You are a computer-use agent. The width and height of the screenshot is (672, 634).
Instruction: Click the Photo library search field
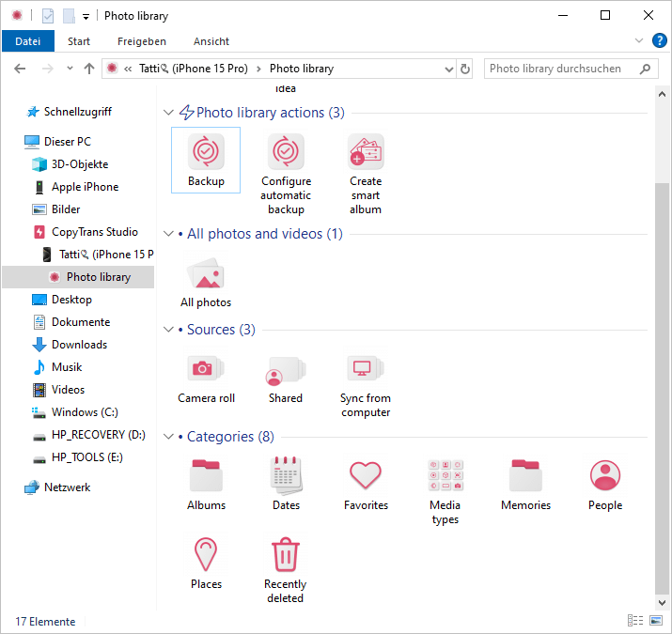click(x=561, y=69)
